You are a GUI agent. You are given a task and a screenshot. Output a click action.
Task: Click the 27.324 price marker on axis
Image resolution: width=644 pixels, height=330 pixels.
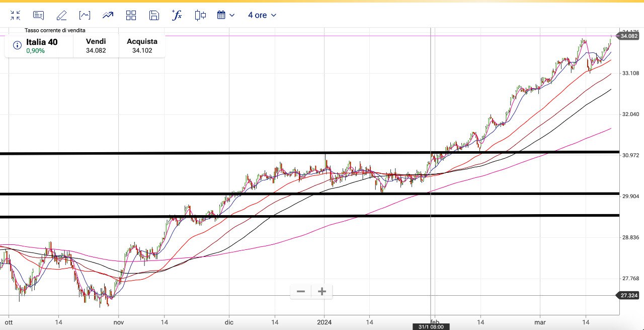point(629,295)
